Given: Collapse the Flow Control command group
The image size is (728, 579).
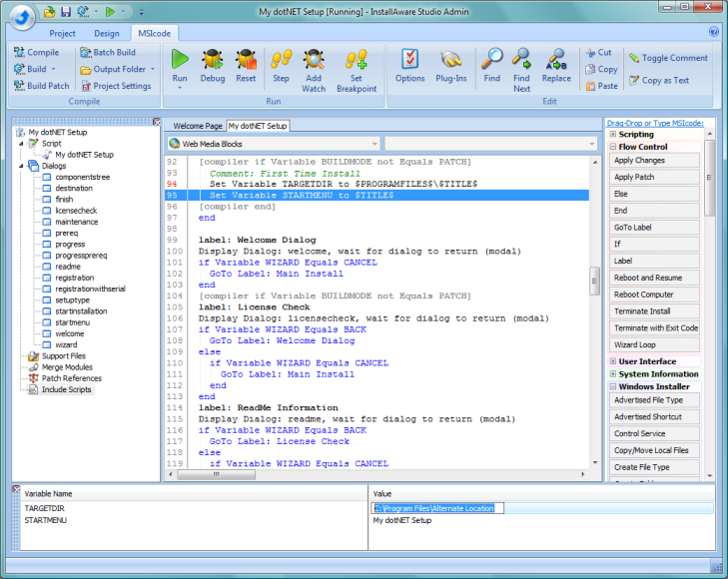Looking at the screenshot, I should pos(613,147).
